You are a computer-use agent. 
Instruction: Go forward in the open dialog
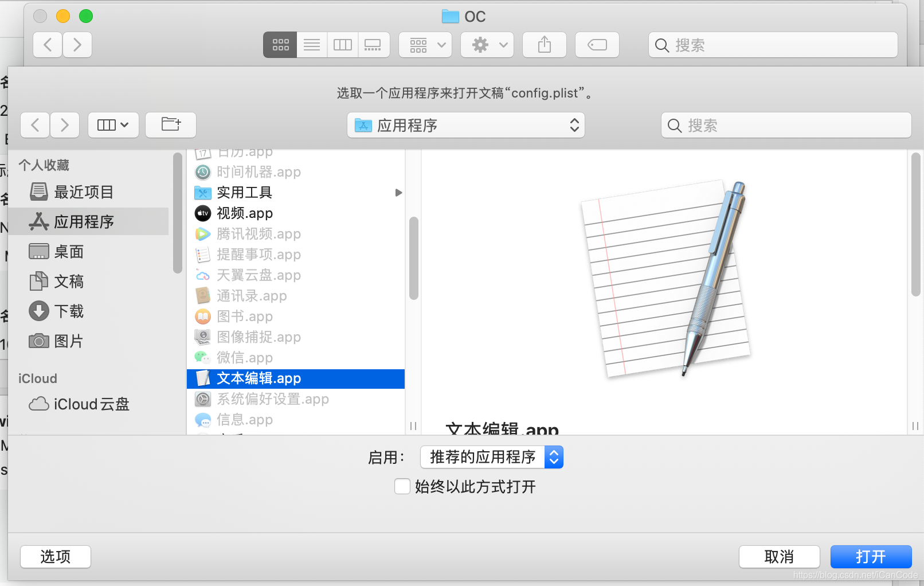pyautogui.click(x=65, y=125)
